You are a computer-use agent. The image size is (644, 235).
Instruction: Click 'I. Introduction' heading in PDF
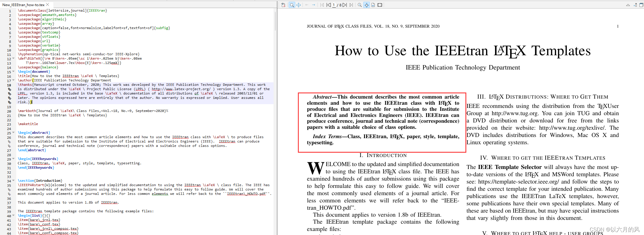tap(383, 155)
